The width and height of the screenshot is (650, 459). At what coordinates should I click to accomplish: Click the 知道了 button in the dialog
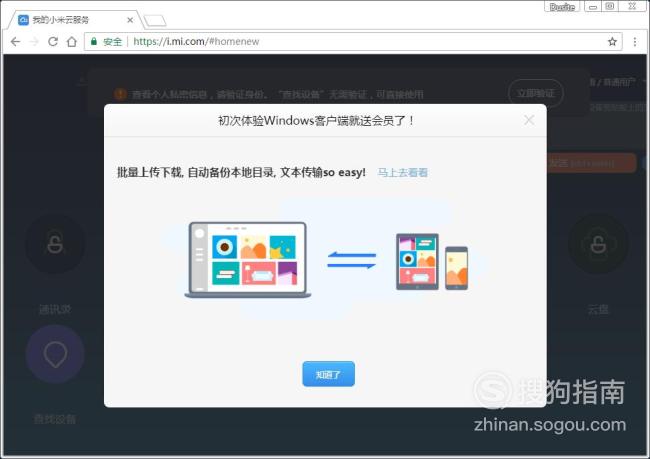tap(328, 374)
